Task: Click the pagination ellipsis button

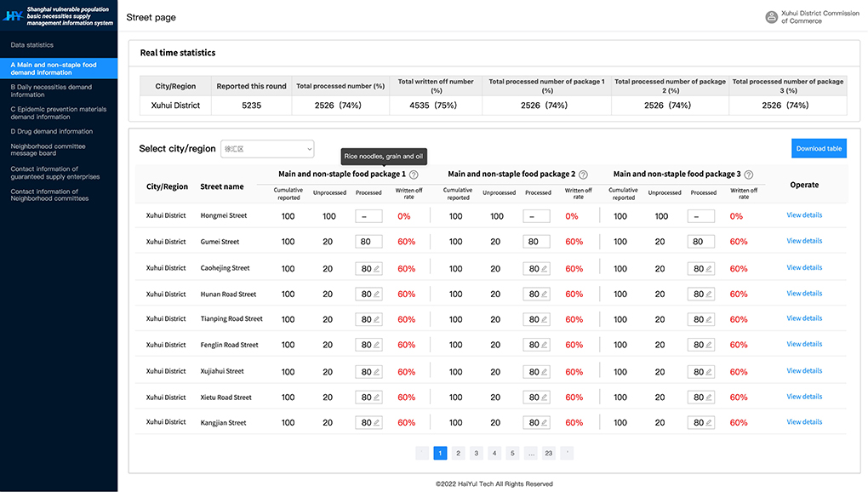Action: pyautogui.click(x=531, y=453)
